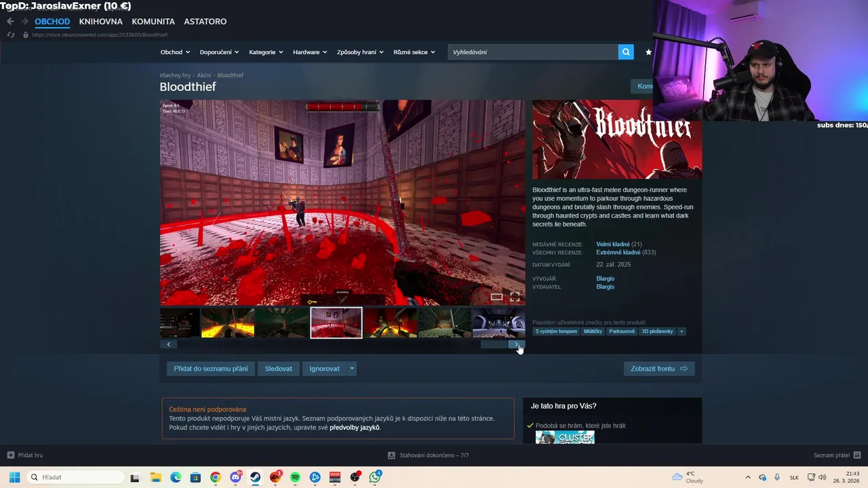Click the Cluster game recommendation image
Screen dimensions: 868x488
pos(565,438)
